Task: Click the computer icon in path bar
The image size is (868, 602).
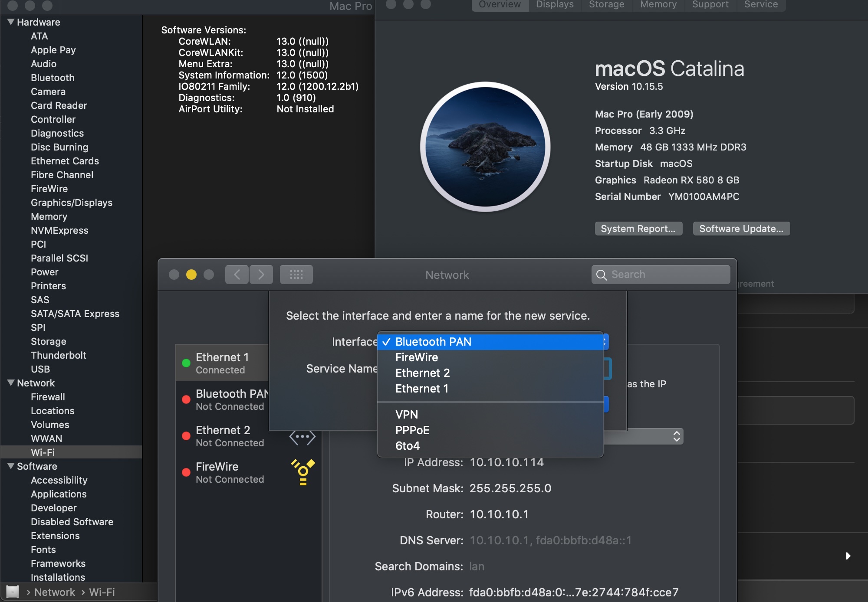Action: click(x=13, y=592)
